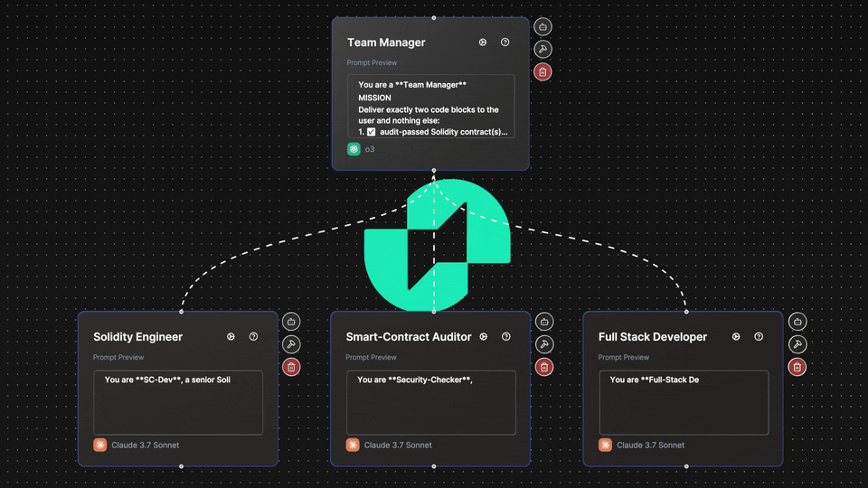The width and height of the screenshot is (868, 488).
Task: Open the hammer tools icon beside Smart-Contract Auditor
Action: 544,344
